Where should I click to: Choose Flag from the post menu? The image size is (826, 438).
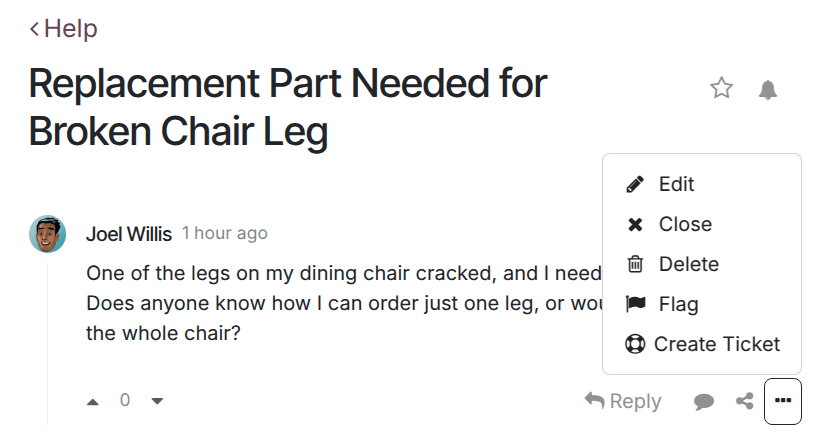coord(678,305)
